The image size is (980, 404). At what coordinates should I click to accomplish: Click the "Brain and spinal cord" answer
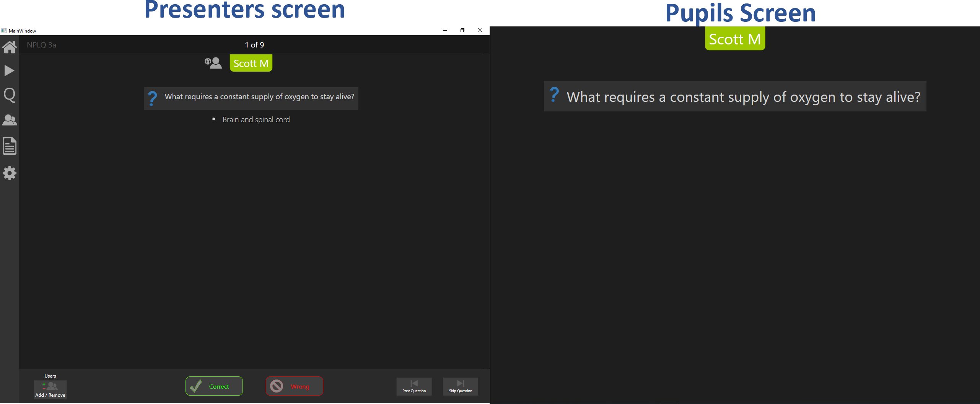point(256,120)
